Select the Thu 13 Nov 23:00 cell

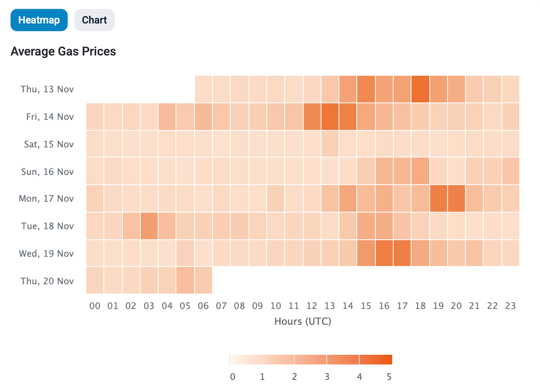511,89
